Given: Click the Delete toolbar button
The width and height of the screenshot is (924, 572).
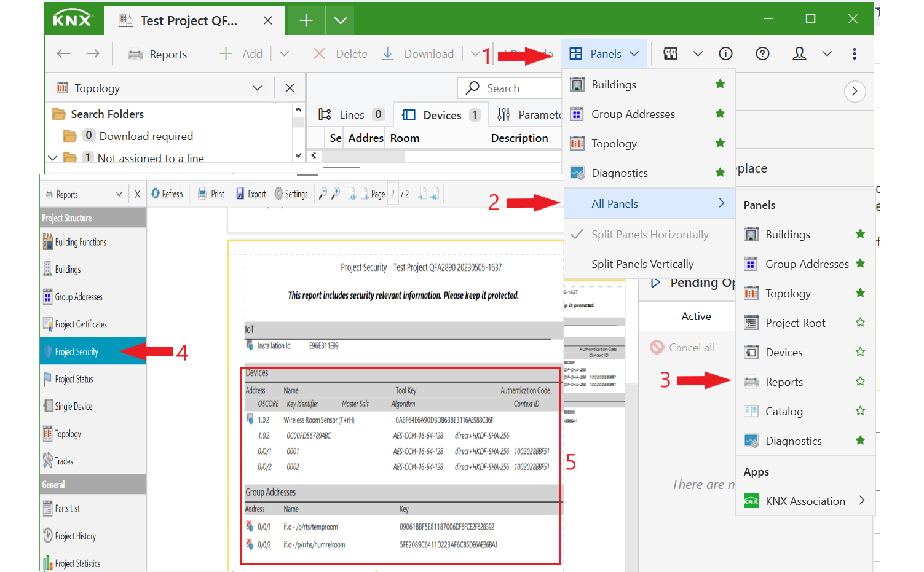Looking at the screenshot, I should pos(340,54).
